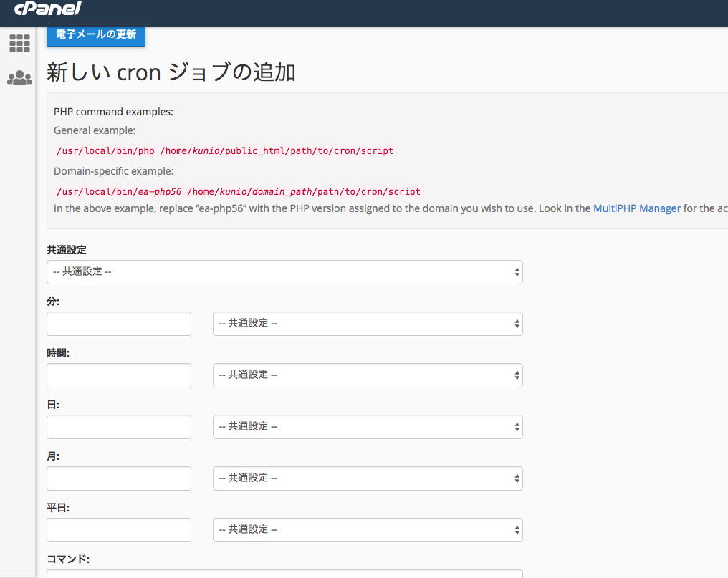The height and width of the screenshot is (578, 728).
Task: Open the 共通設定 dropdown for 時間
Action: 368,375
